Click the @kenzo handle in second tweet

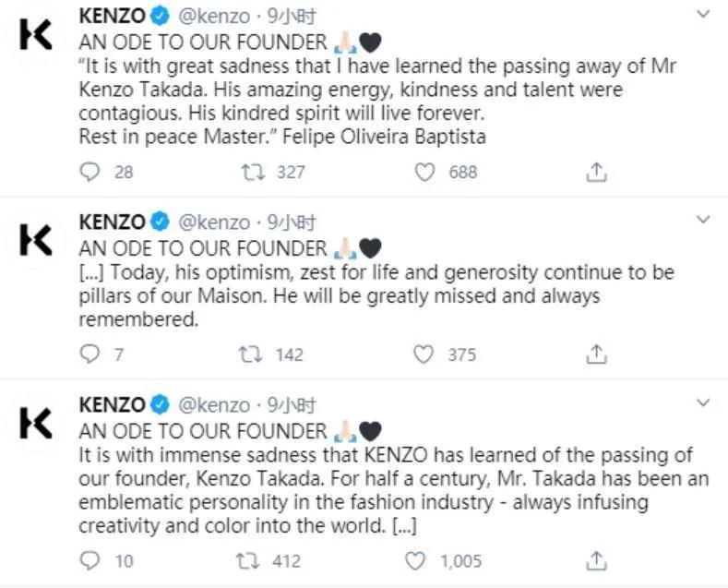click(x=213, y=222)
